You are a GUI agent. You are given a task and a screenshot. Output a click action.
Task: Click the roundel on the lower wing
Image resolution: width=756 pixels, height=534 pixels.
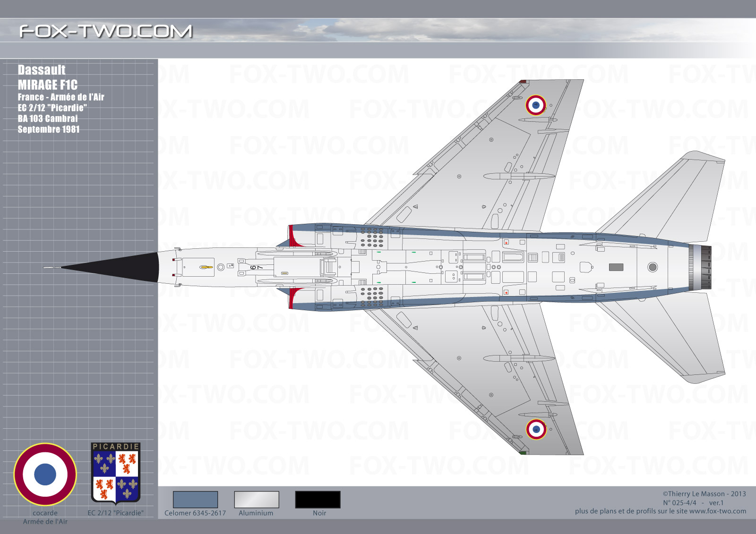(x=536, y=429)
